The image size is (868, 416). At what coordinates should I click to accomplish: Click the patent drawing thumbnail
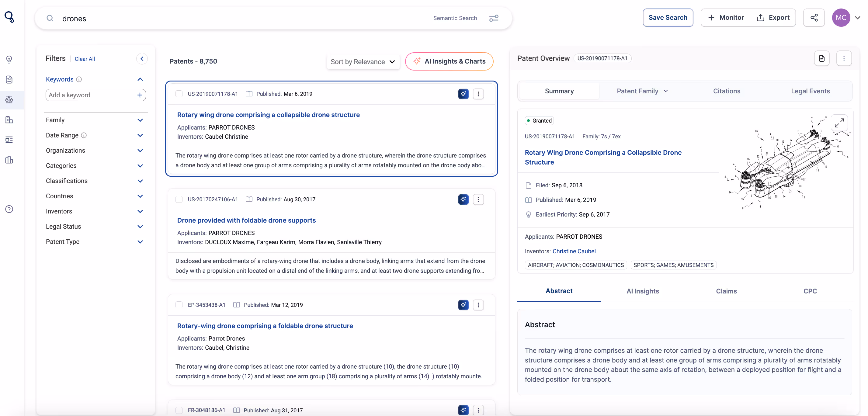click(x=786, y=163)
